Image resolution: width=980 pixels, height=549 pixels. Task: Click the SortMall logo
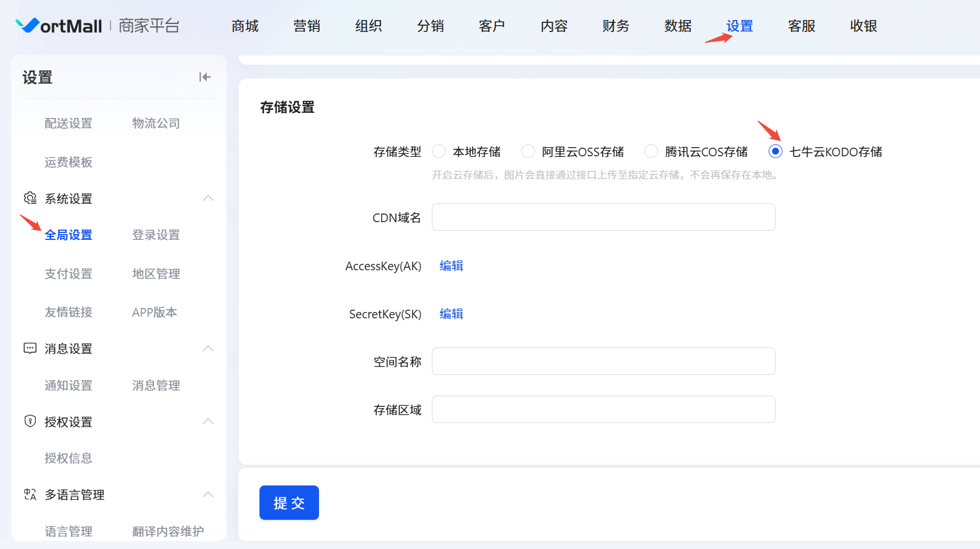click(x=59, y=26)
